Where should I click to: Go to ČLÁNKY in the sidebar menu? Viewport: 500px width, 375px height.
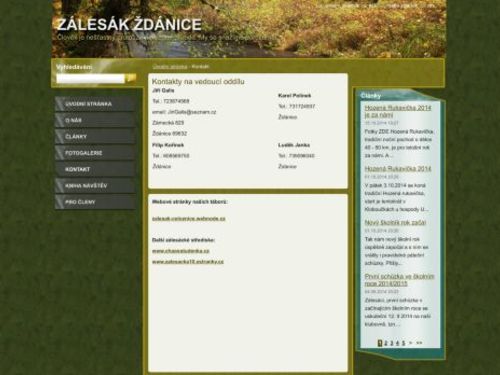click(x=95, y=136)
